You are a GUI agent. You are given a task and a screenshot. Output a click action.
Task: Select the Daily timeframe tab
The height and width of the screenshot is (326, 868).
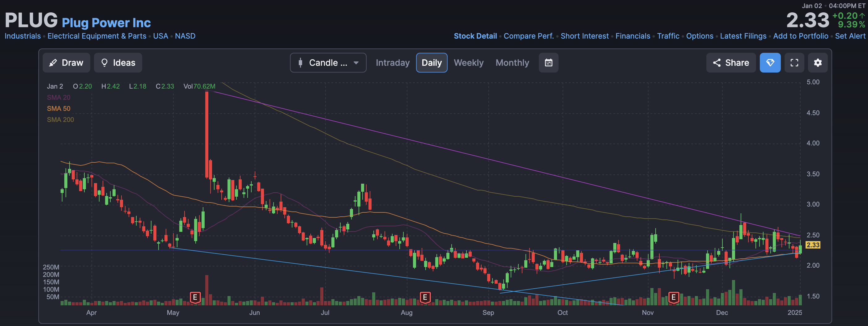[x=432, y=63]
